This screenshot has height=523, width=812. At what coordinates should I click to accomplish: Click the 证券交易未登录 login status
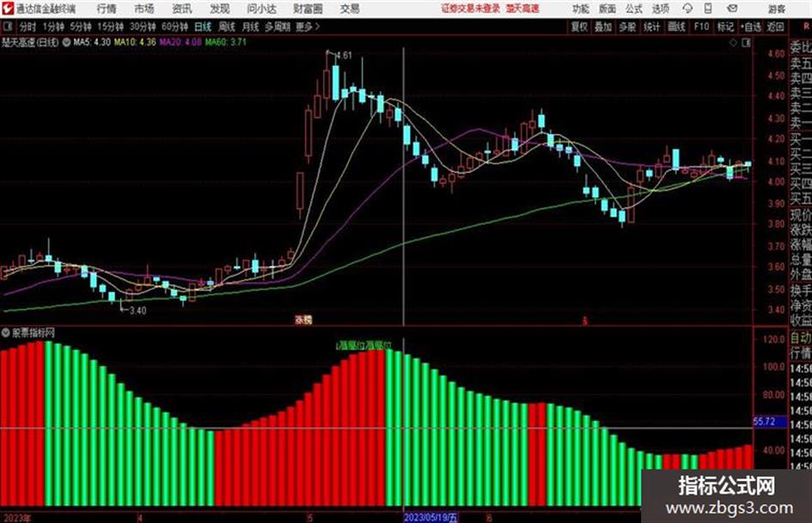(471, 9)
